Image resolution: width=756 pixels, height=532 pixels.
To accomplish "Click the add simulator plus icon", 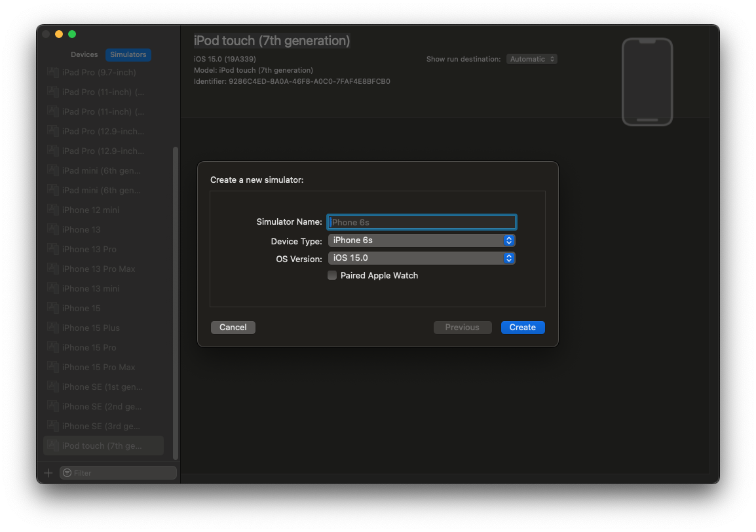I will click(x=48, y=472).
